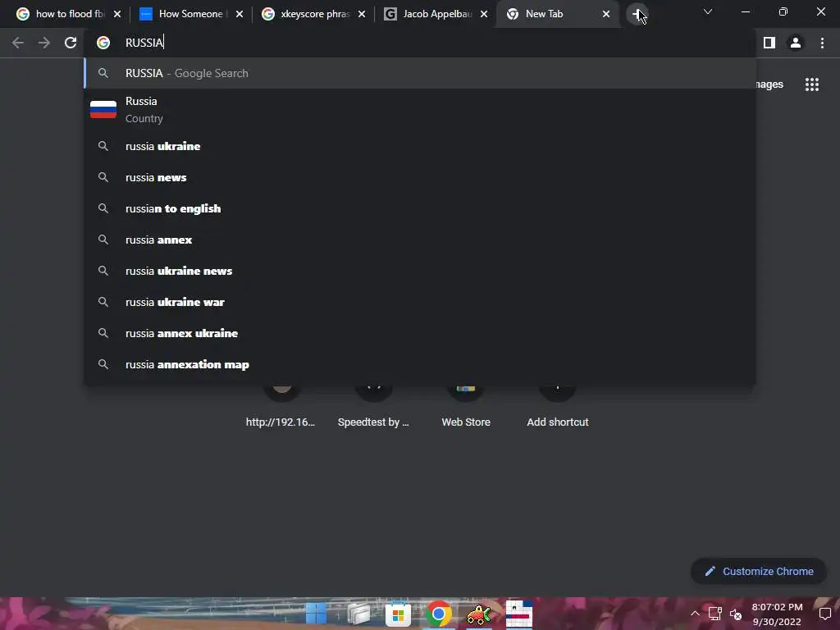Close the 'how to flood fb' tab
The image size is (840, 630).
coord(117,14)
